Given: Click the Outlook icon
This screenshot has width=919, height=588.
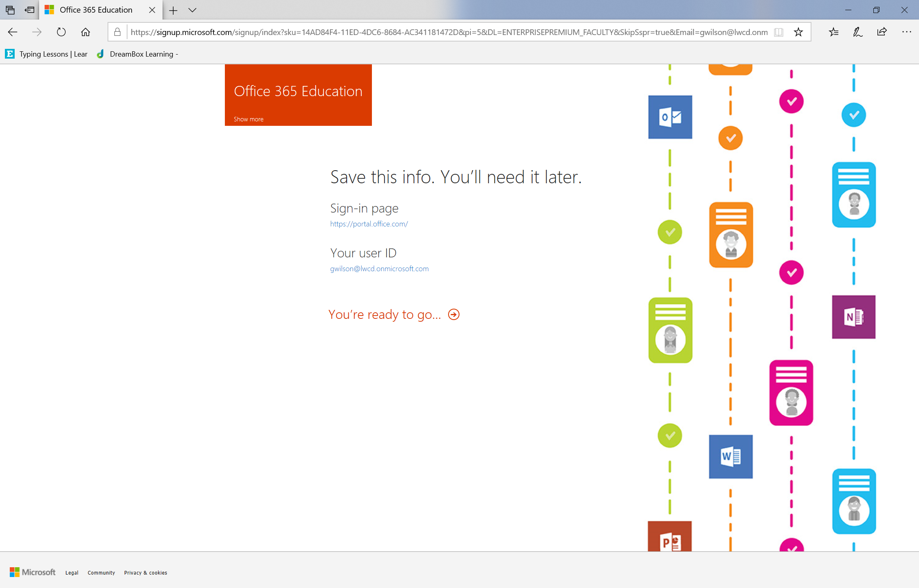Looking at the screenshot, I should tap(671, 116).
